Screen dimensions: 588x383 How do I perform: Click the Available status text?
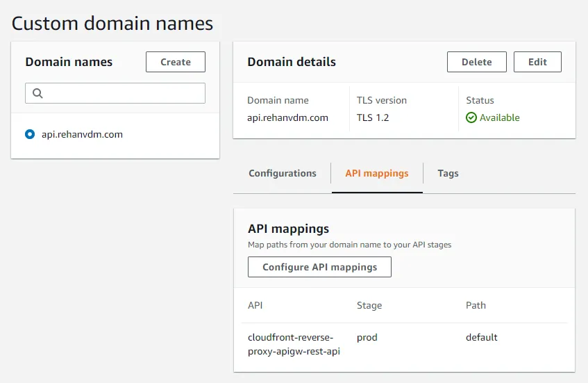pos(500,118)
